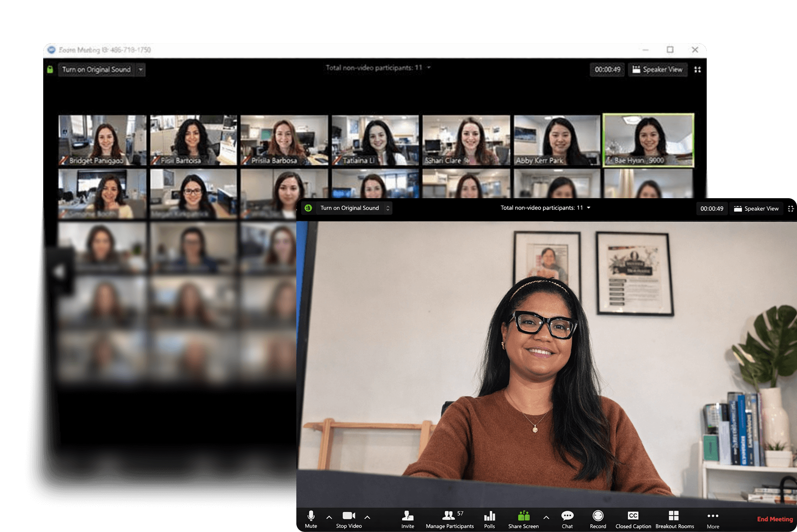Open the Manage Participants panel

[450, 519]
